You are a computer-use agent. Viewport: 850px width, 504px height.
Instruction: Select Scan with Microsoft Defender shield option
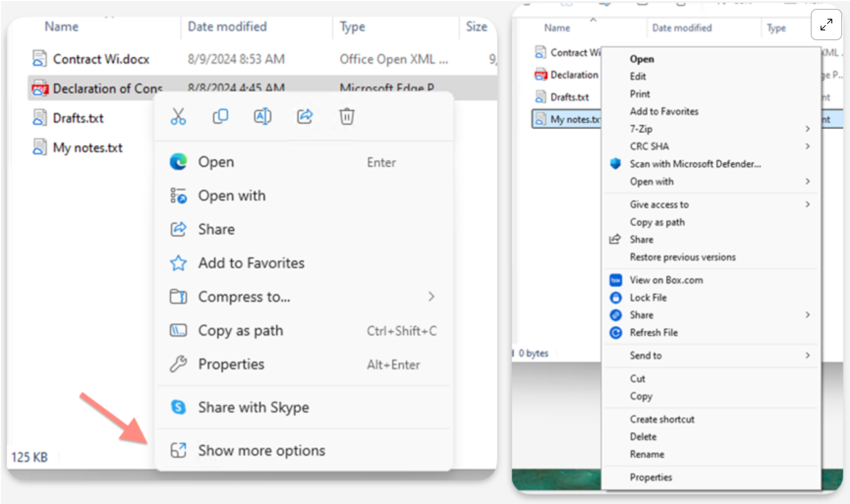click(695, 164)
